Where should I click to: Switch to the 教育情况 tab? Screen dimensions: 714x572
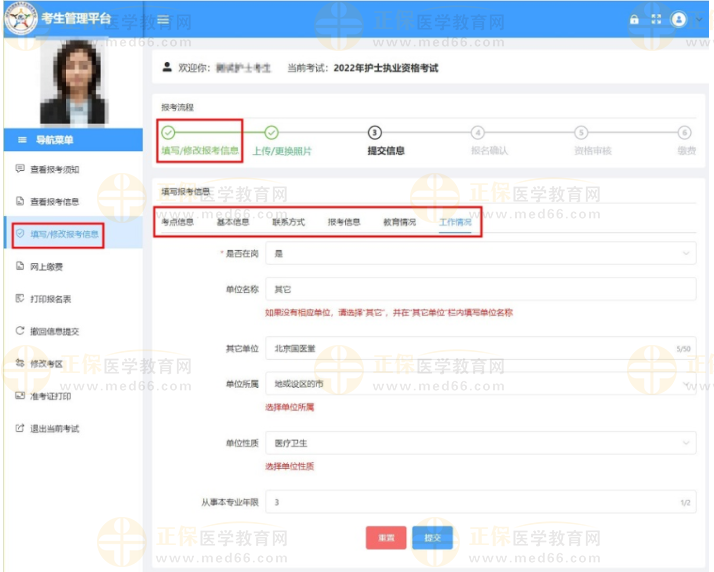[x=399, y=222]
